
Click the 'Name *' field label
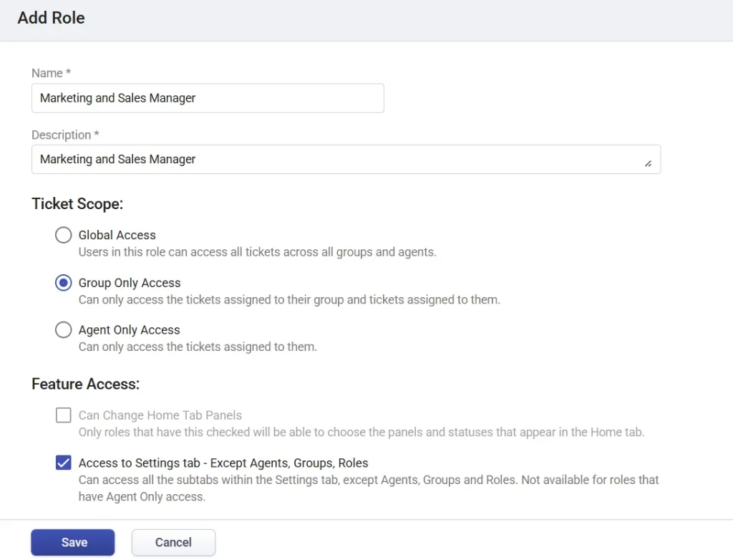(x=51, y=73)
